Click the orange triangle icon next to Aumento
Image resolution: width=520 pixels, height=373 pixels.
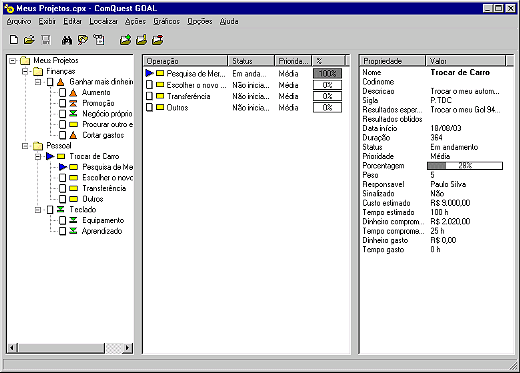(73, 93)
